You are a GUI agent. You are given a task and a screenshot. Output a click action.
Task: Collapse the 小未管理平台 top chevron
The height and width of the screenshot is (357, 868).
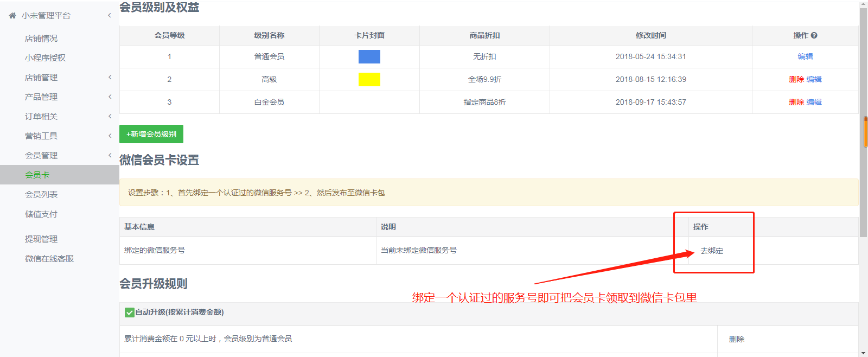(110, 16)
